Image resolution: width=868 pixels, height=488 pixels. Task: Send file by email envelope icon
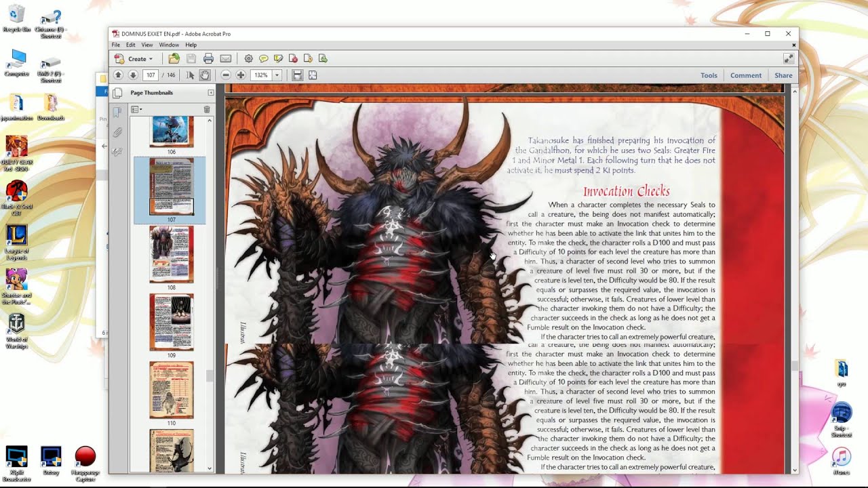[x=226, y=59]
